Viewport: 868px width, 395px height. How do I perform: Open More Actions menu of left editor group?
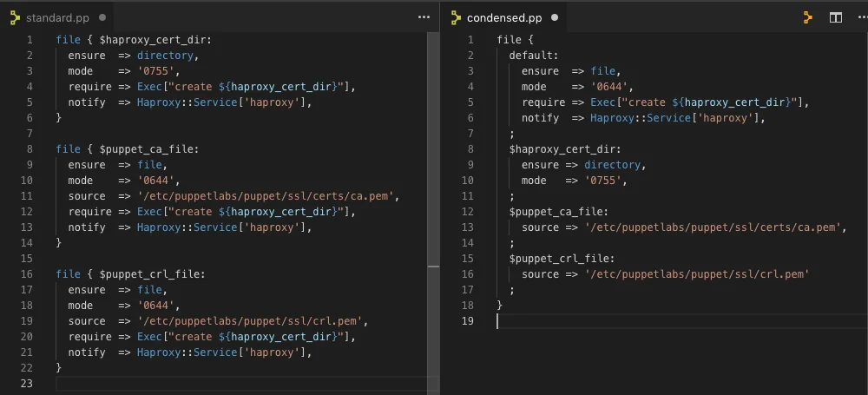coord(424,17)
